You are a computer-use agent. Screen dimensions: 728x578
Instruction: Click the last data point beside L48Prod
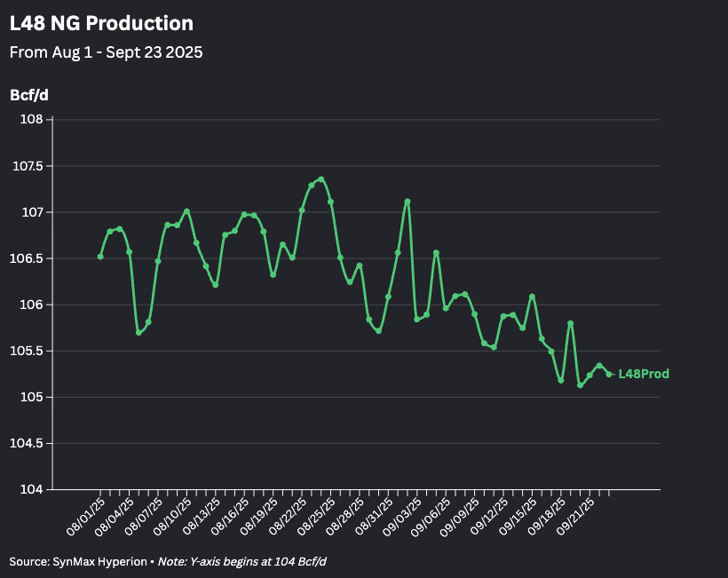608,374
